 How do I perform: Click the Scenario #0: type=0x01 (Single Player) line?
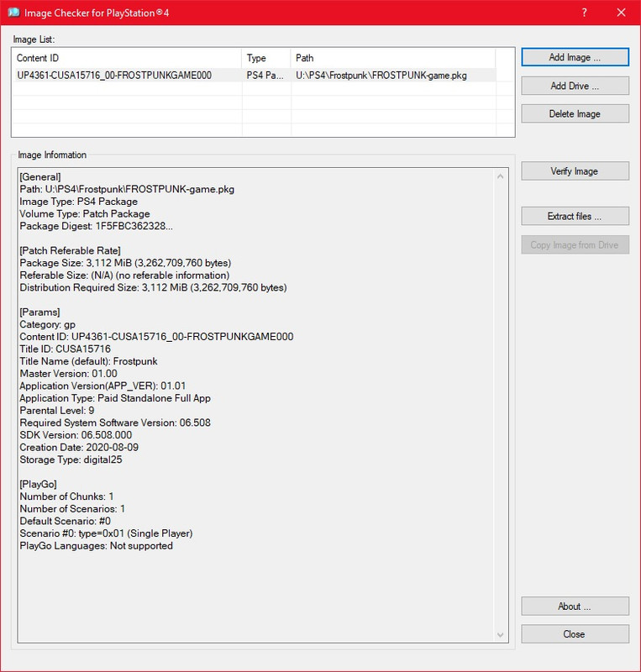coord(106,533)
